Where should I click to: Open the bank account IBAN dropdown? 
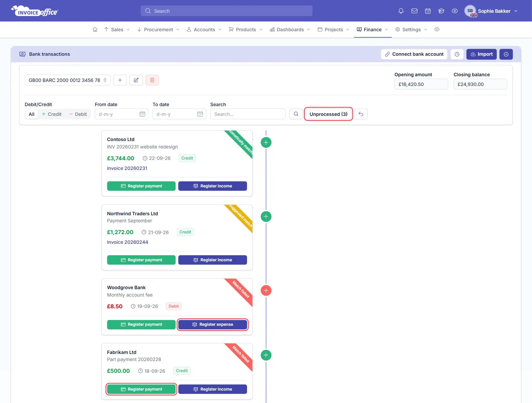click(x=67, y=80)
